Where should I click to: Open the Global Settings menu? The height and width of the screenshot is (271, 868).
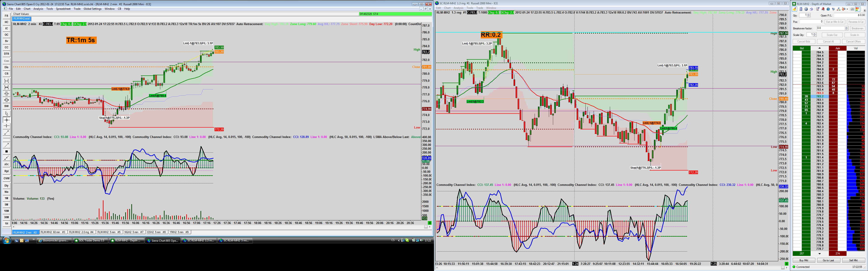tap(92, 9)
